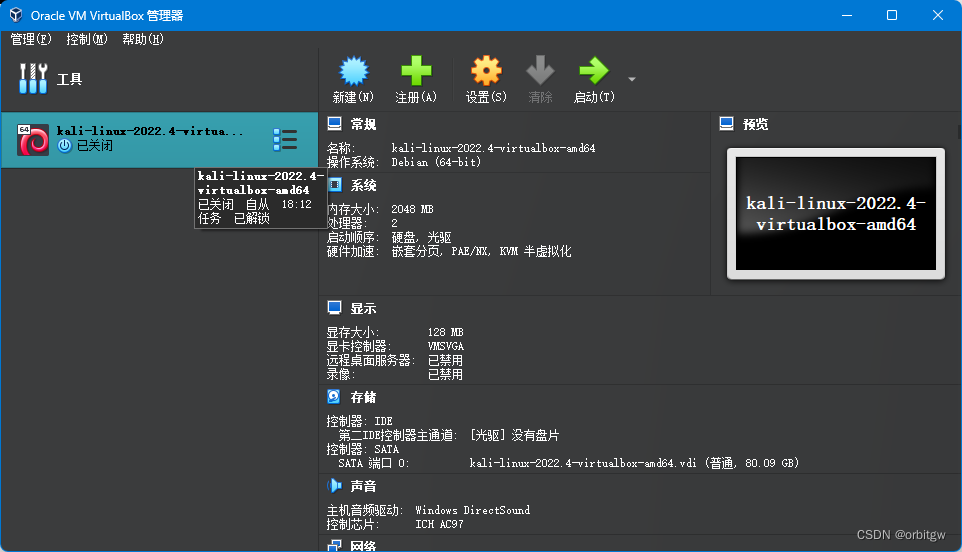Screen dimensions: 962x552
Task: Click the 常规 section monitor icon
Action: (334, 124)
